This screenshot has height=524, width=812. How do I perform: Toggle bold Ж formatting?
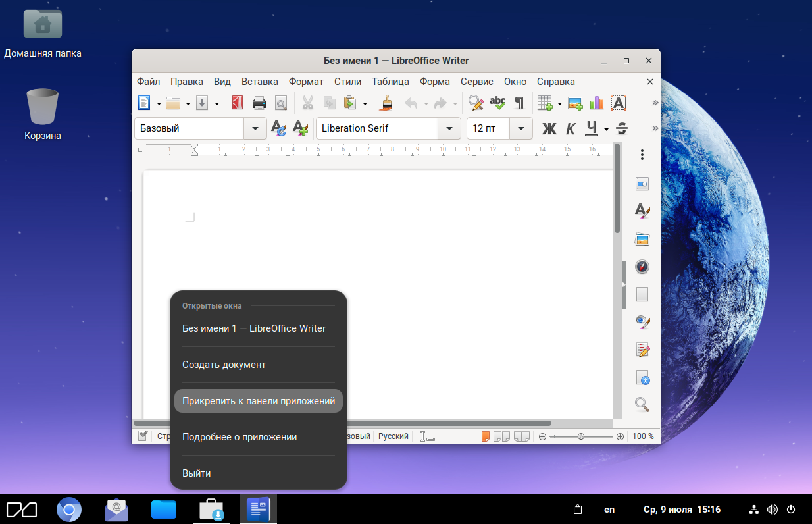click(549, 128)
